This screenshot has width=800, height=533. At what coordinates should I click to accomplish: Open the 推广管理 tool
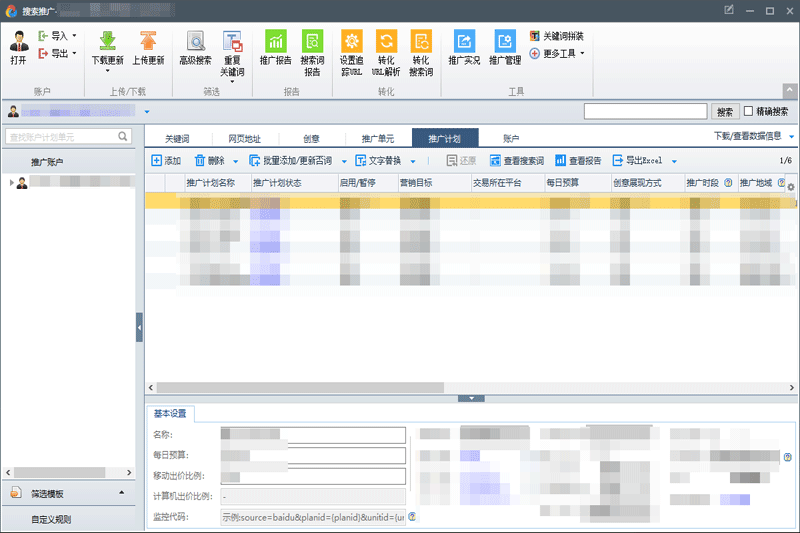point(505,41)
